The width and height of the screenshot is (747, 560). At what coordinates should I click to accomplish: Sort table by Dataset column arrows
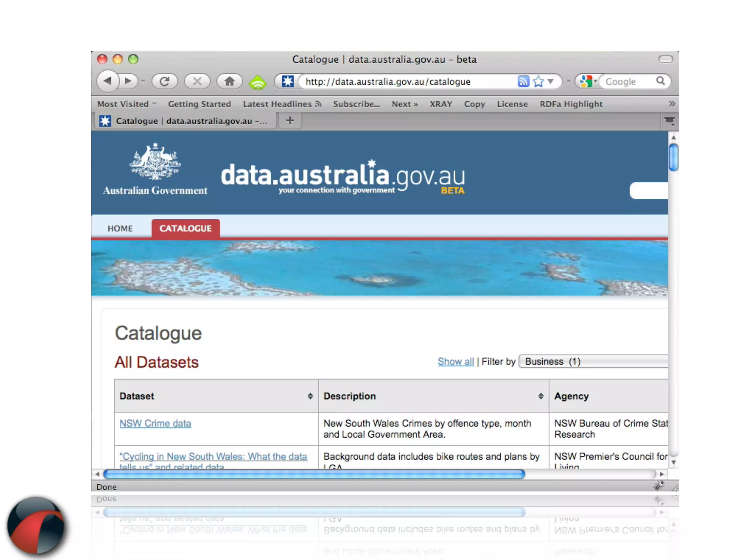coord(310,396)
